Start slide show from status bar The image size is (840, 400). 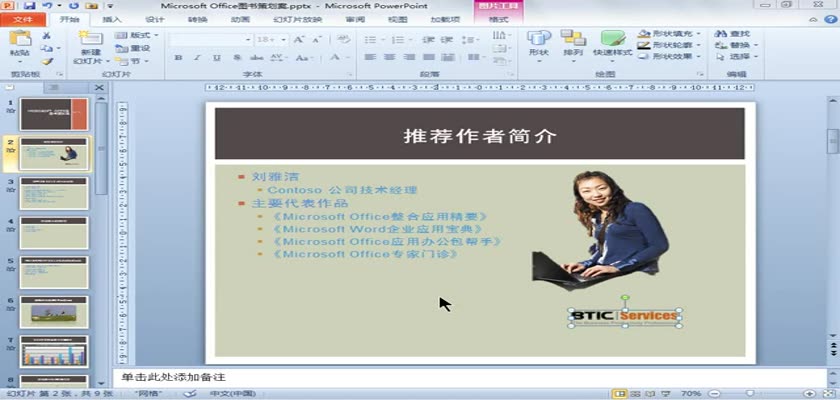[x=664, y=394]
